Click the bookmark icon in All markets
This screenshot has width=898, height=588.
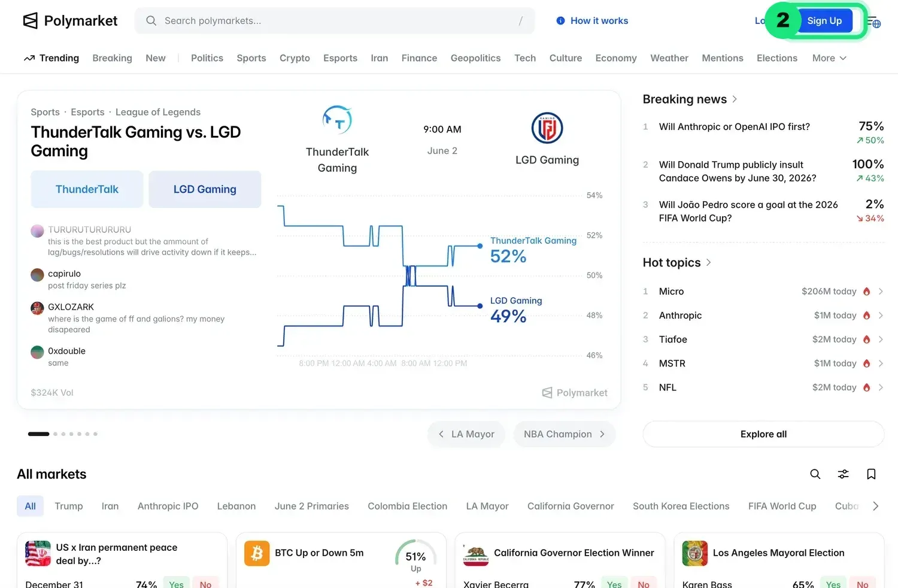point(872,474)
